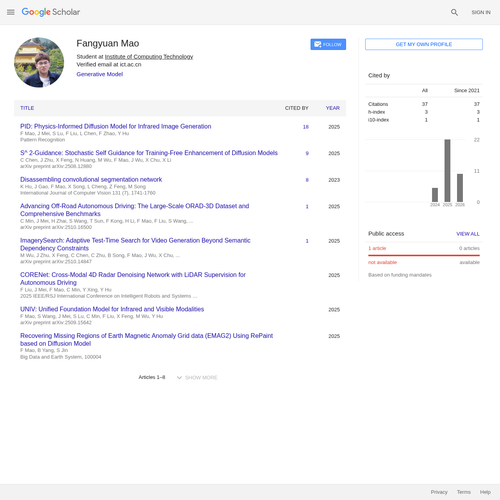Click View All under Public access
This screenshot has width=500, height=500.
[468, 234]
